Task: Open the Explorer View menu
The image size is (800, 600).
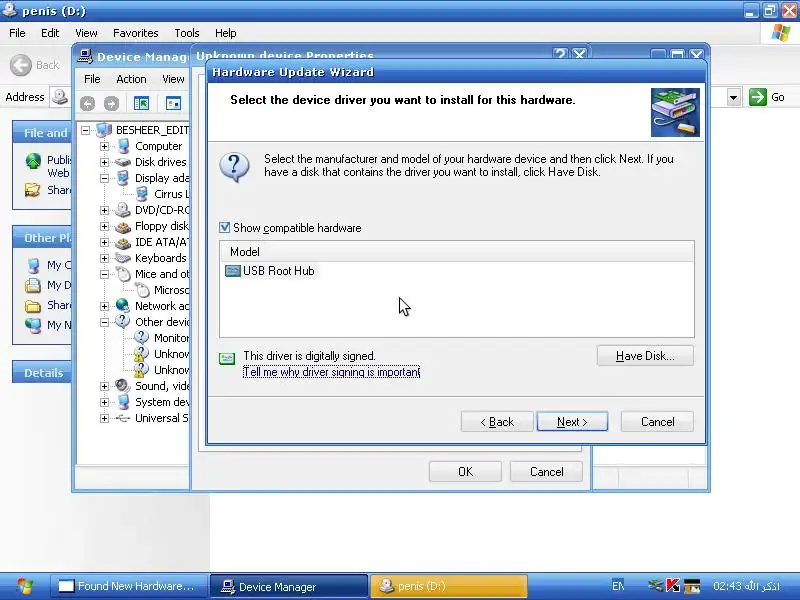Action: (x=86, y=33)
